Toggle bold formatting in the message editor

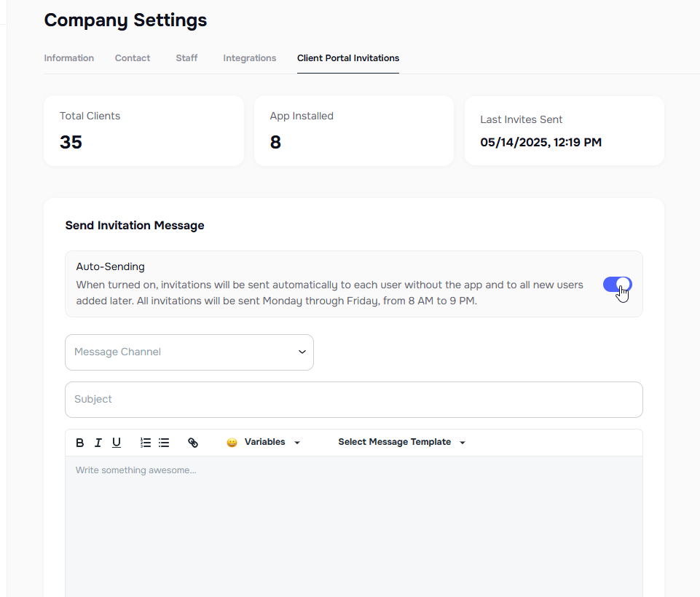pyautogui.click(x=79, y=442)
